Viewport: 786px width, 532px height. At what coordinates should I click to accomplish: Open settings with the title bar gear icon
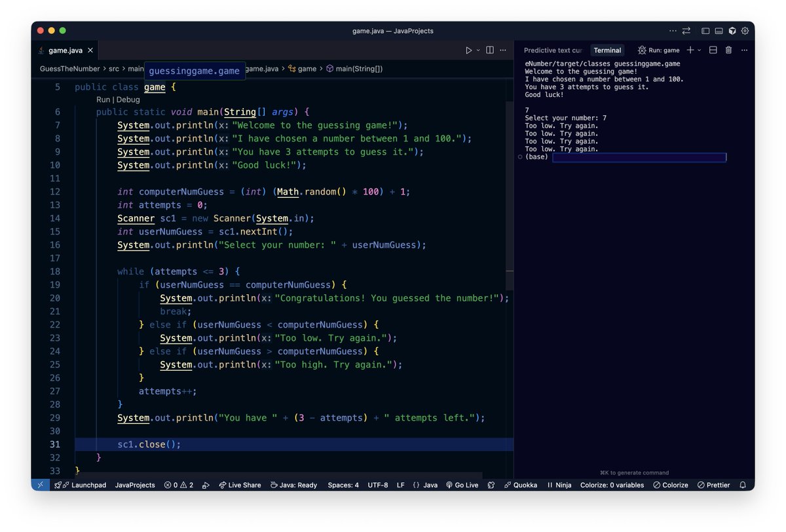745,31
